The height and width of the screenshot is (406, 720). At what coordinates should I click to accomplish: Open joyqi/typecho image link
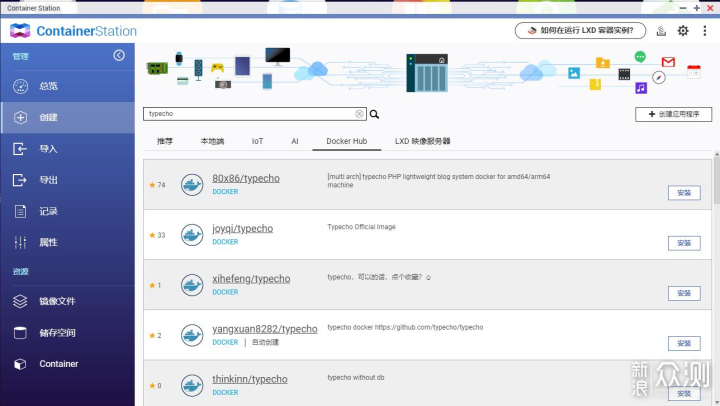pos(242,228)
